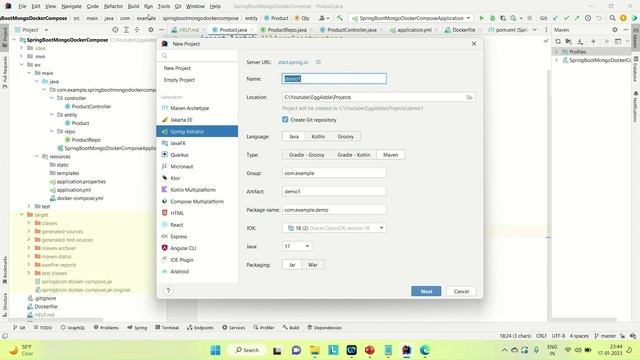Select Maven Archetype generator
The image size is (640, 360).
point(197,108)
